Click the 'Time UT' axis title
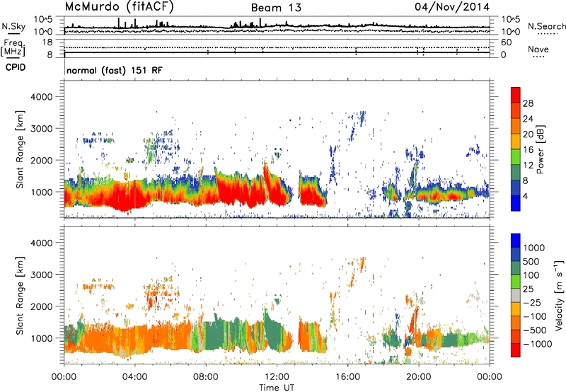This screenshot has width=566, height=392. 277,388
